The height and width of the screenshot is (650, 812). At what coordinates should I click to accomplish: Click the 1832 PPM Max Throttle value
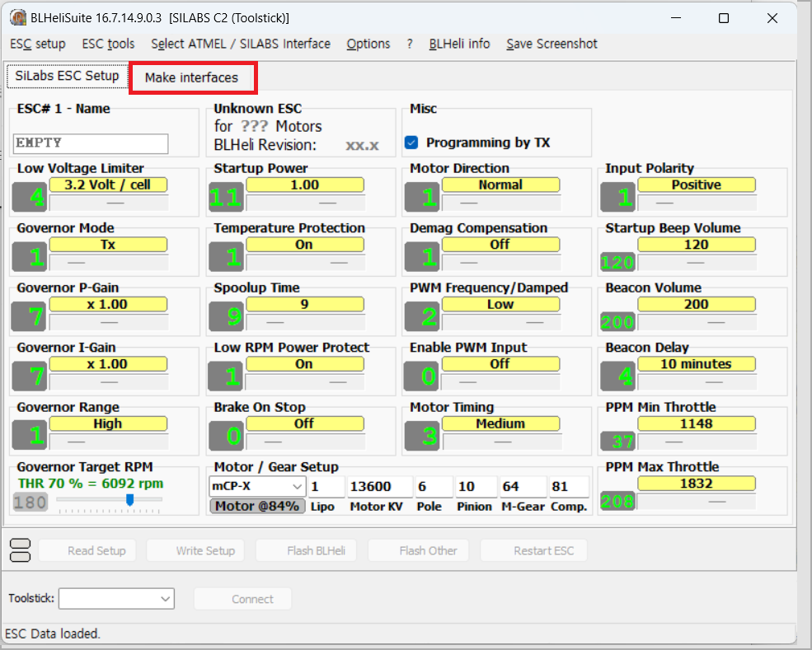tap(697, 484)
